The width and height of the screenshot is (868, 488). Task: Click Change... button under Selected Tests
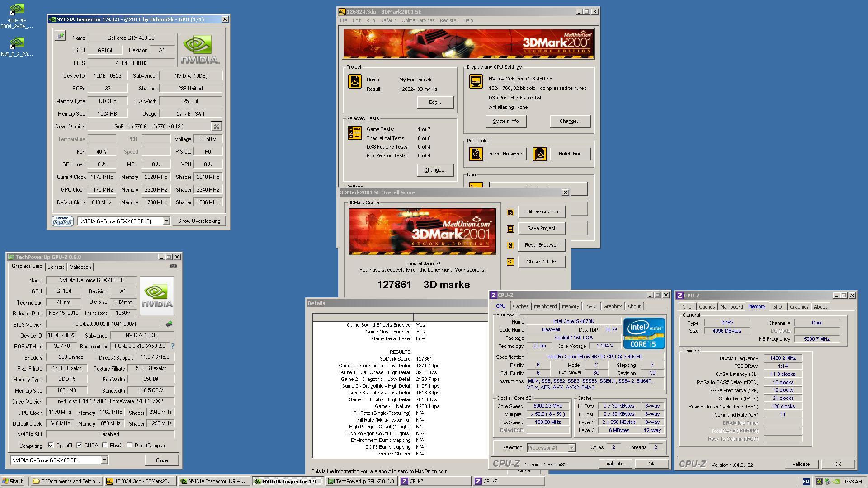coord(435,170)
